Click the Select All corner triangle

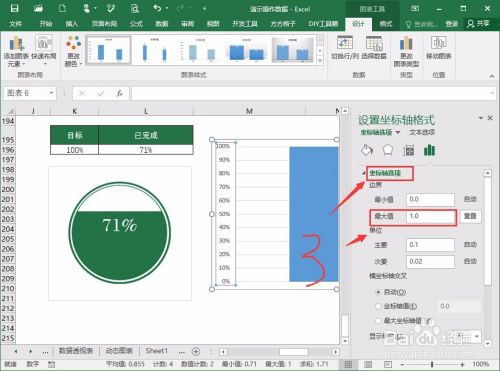[10, 111]
